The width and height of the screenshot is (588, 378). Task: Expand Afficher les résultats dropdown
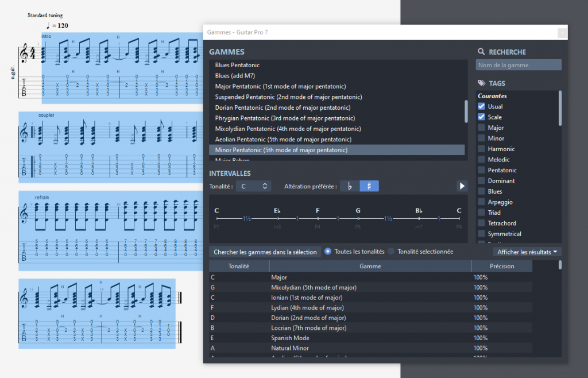point(527,252)
